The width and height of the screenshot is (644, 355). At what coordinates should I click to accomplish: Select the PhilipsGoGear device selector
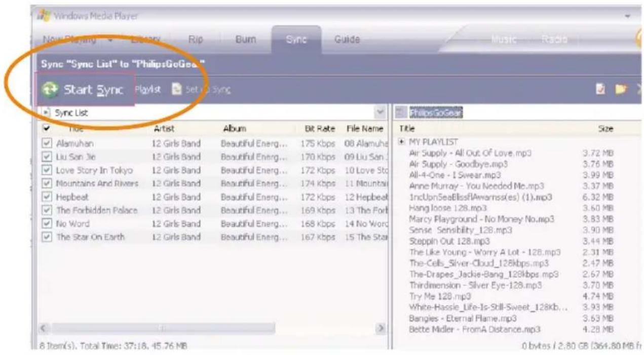click(436, 113)
